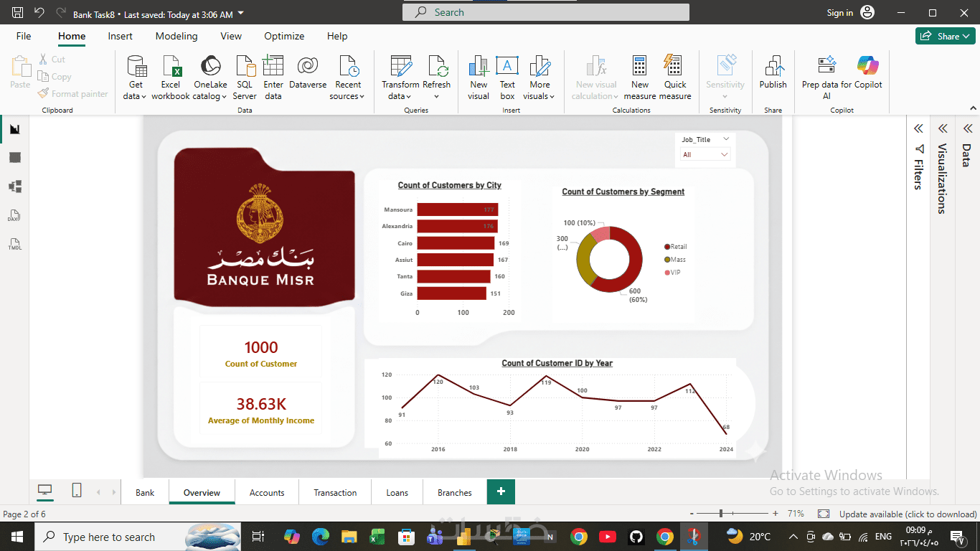This screenshot has width=980, height=551.
Task: Switch to the Insert ribbon tab
Action: click(x=121, y=36)
